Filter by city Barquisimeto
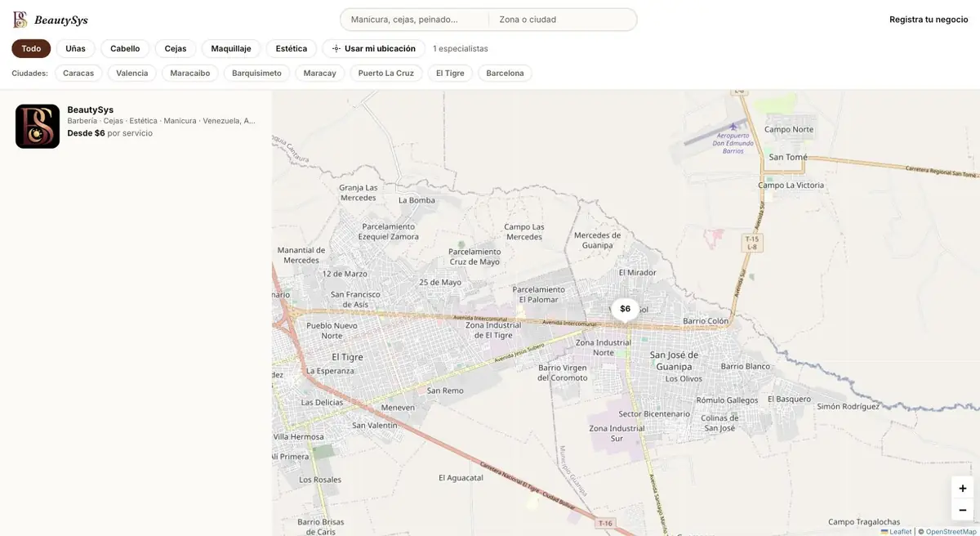 click(x=256, y=73)
